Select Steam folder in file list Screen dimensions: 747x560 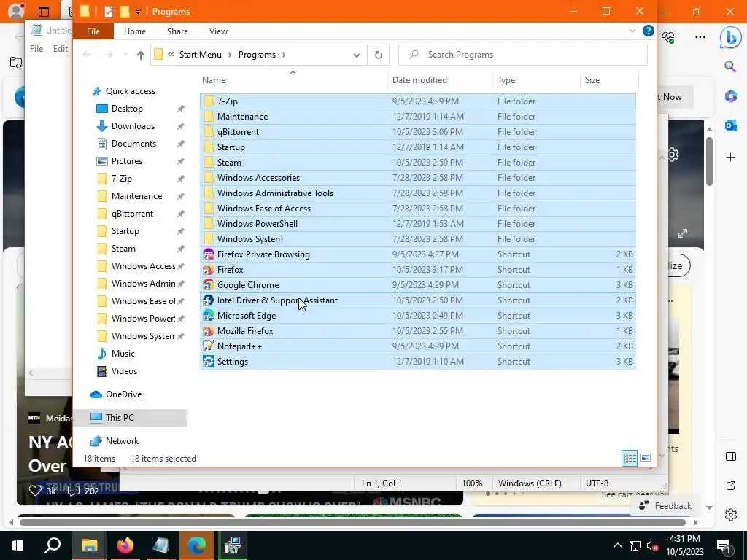(418, 163)
